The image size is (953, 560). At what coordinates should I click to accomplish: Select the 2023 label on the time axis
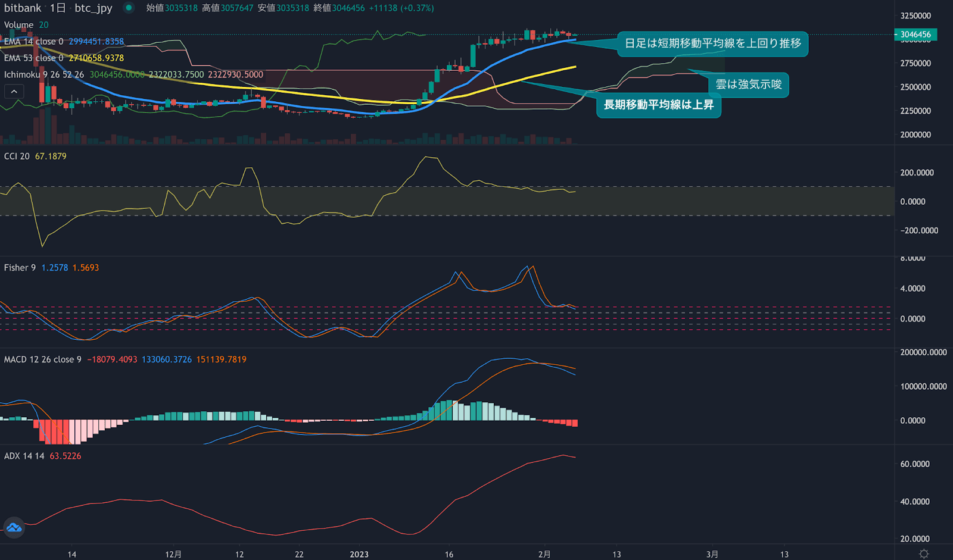pyautogui.click(x=359, y=554)
